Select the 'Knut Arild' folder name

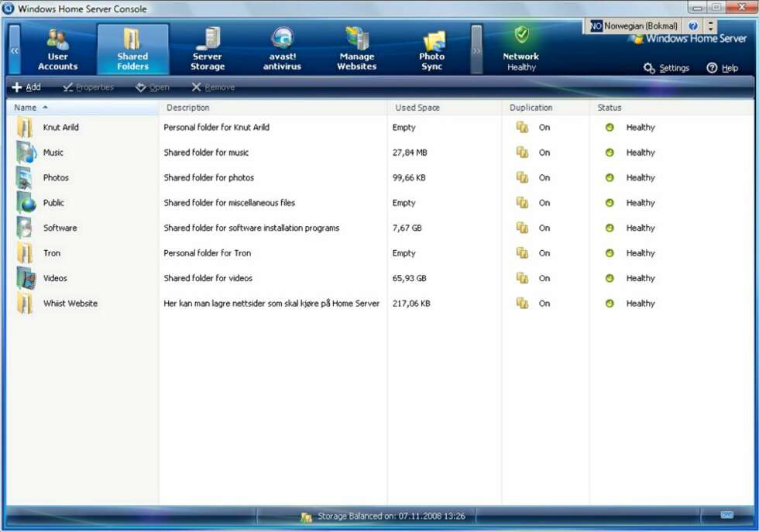pos(60,127)
